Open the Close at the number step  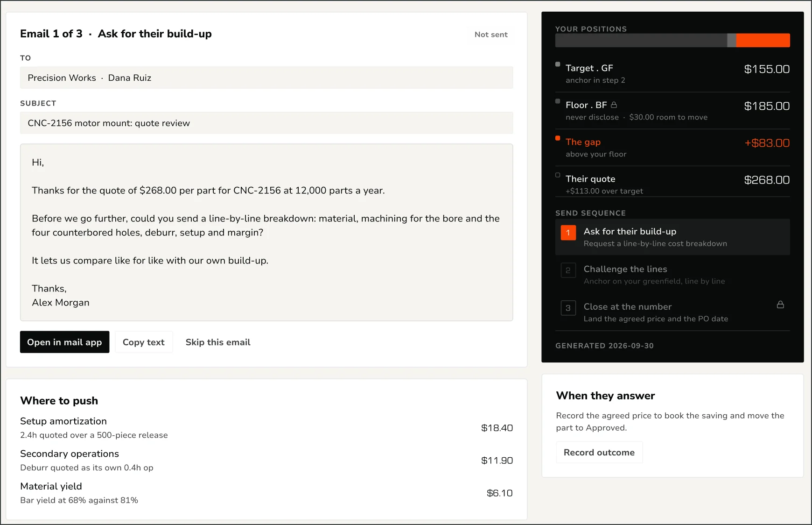pyautogui.click(x=672, y=312)
